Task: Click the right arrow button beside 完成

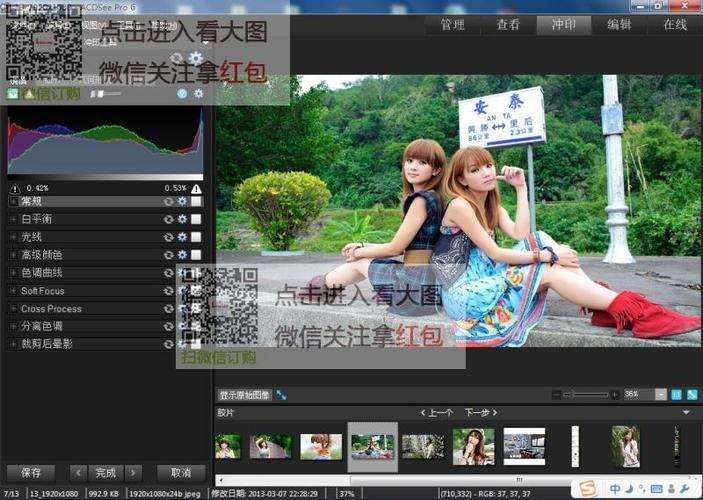Action: (133, 473)
